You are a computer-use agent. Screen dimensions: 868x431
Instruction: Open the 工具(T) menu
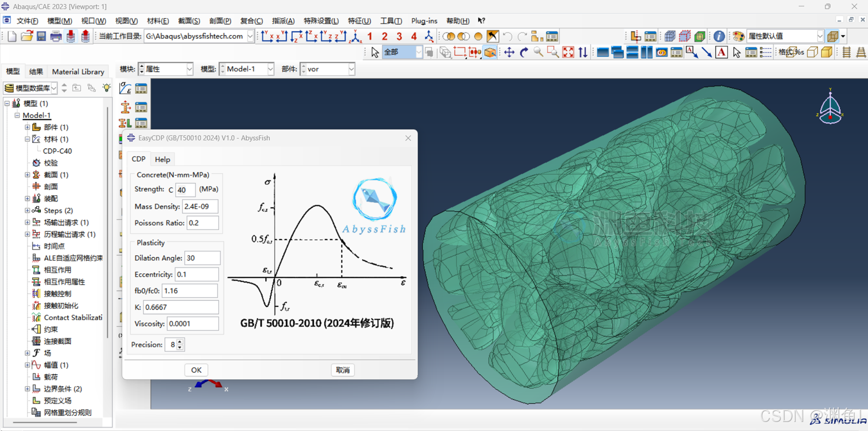tap(391, 21)
